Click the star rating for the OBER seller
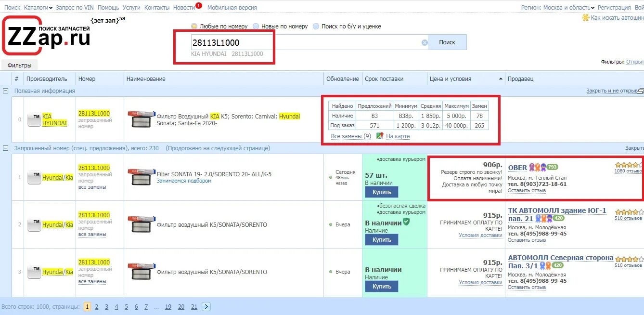 pyautogui.click(x=629, y=165)
